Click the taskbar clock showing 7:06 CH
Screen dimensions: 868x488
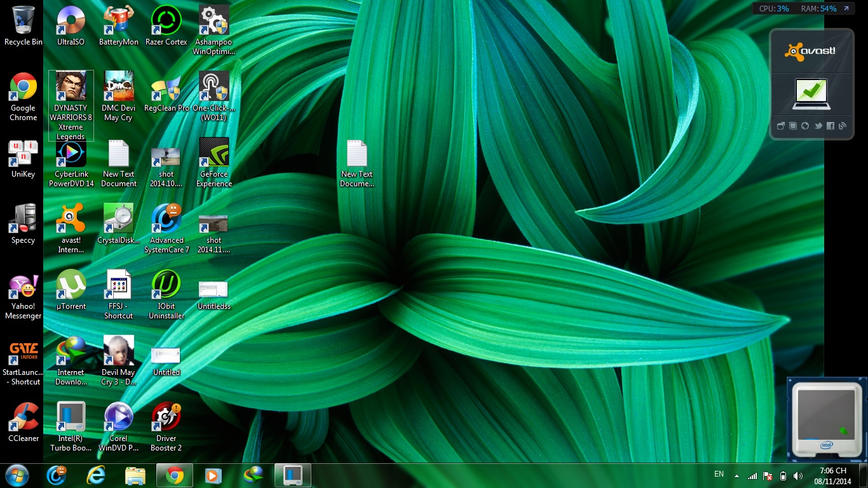(832, 476)
